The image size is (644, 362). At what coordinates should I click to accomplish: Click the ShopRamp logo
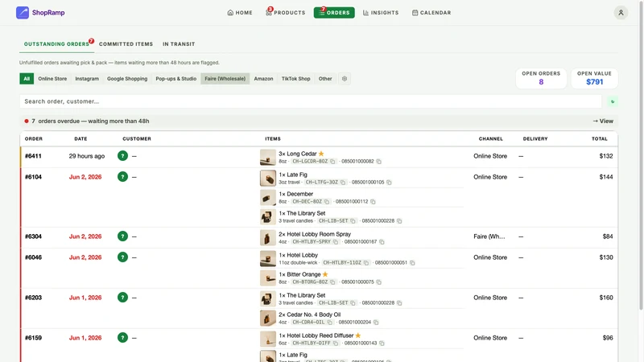coord(40,13)
